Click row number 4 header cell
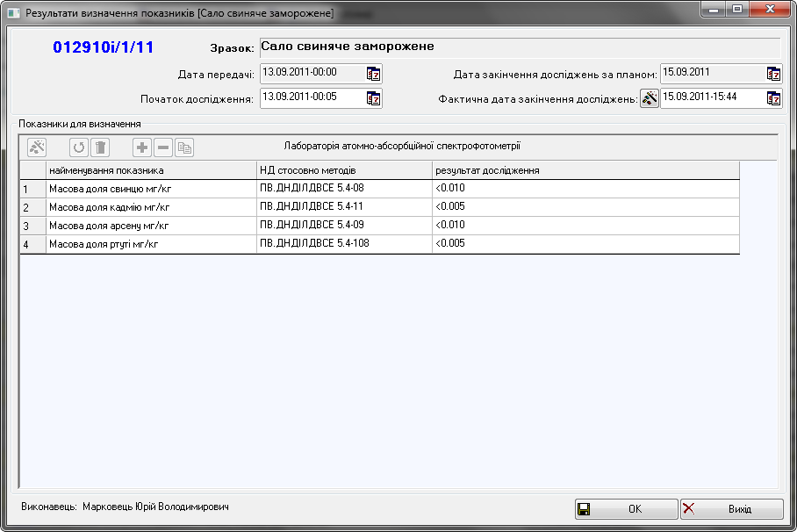 coord(33,244)
